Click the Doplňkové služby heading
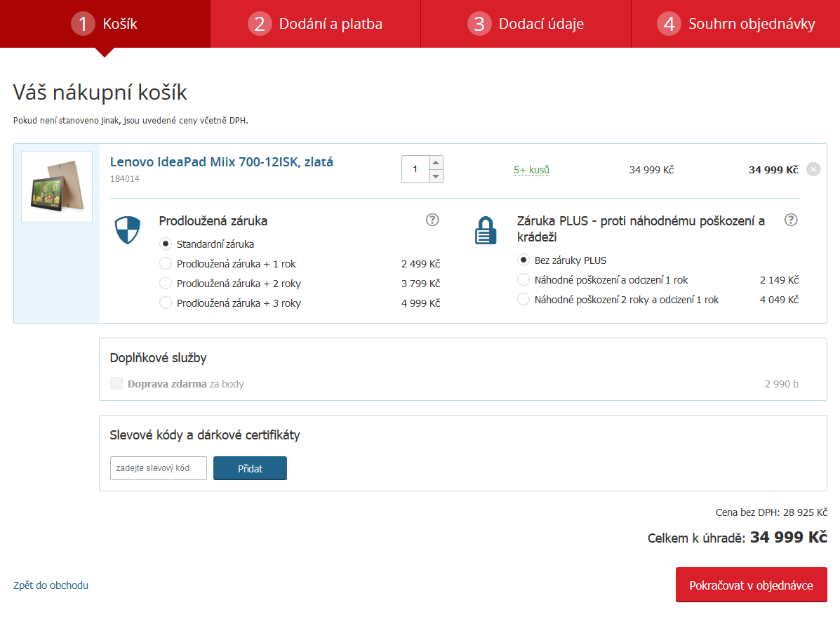Viewport: 840px width, 617px height. tap(158, 358)
